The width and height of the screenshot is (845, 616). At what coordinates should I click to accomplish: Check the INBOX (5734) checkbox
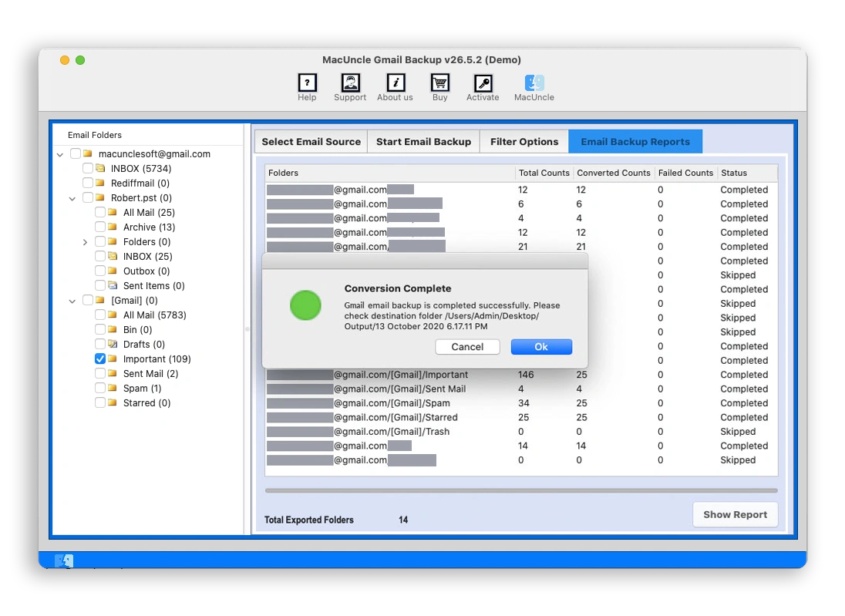click(x=88, y=168)
